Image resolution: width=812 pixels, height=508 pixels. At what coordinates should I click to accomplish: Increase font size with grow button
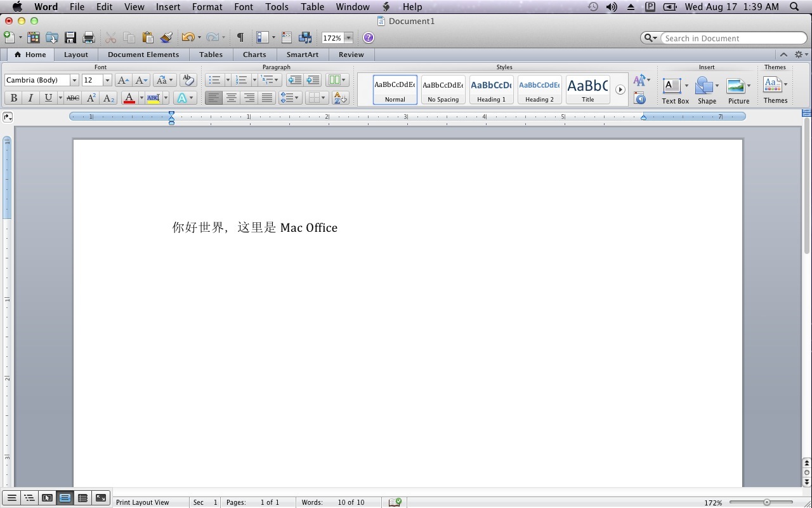(123, 80)
